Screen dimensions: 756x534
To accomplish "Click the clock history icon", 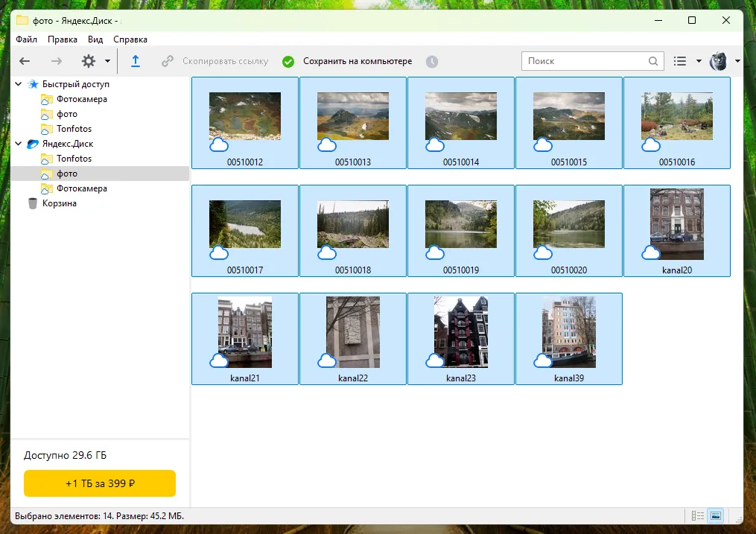I will pos(432,61).
